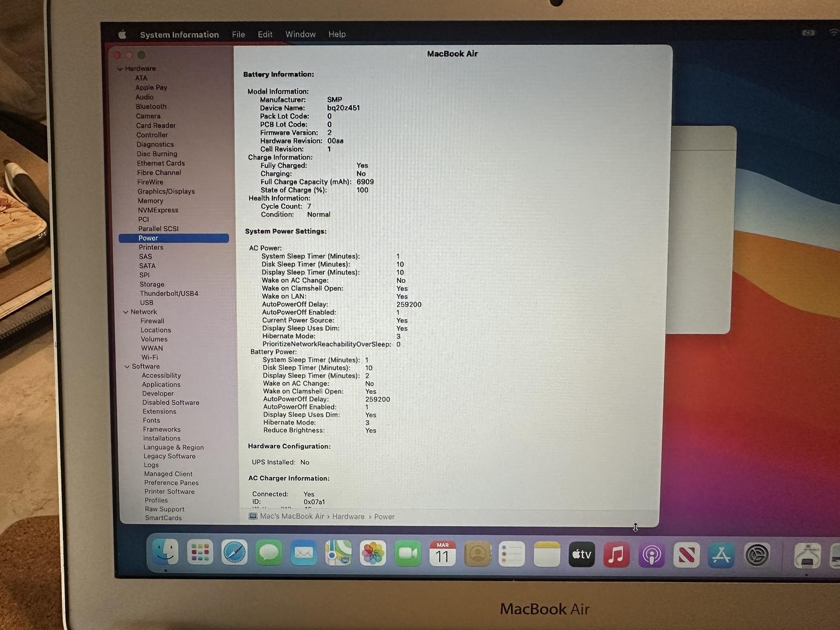The height and width of the screenshot is (630, 840).
Task: Launch Messages app in dock
Action: 269,553
